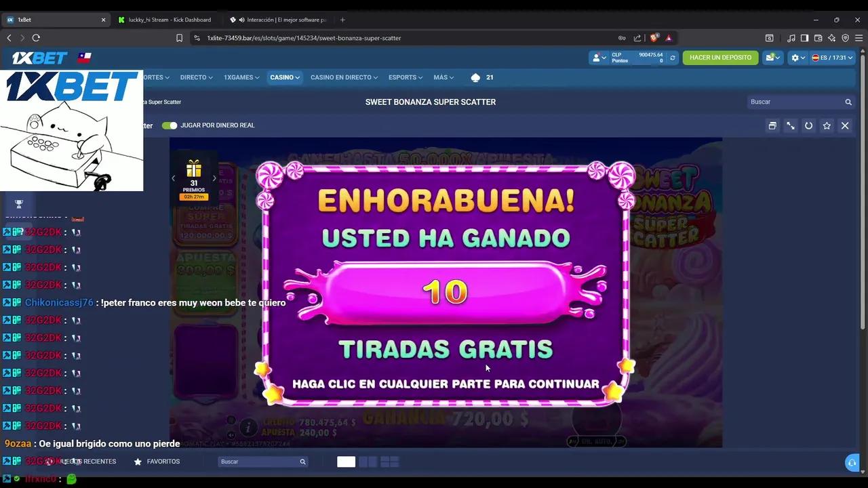This screenshot has height=488, width=868.
Task: Go to previous prize with left arrow
Action: (173, 178)
